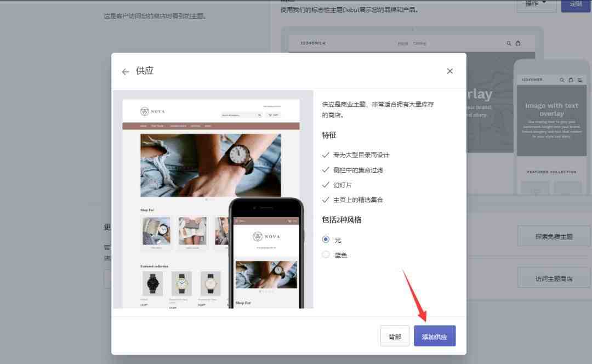
Task: Click the search icon in the desktop Debut preview
Action: click(509, 43)
